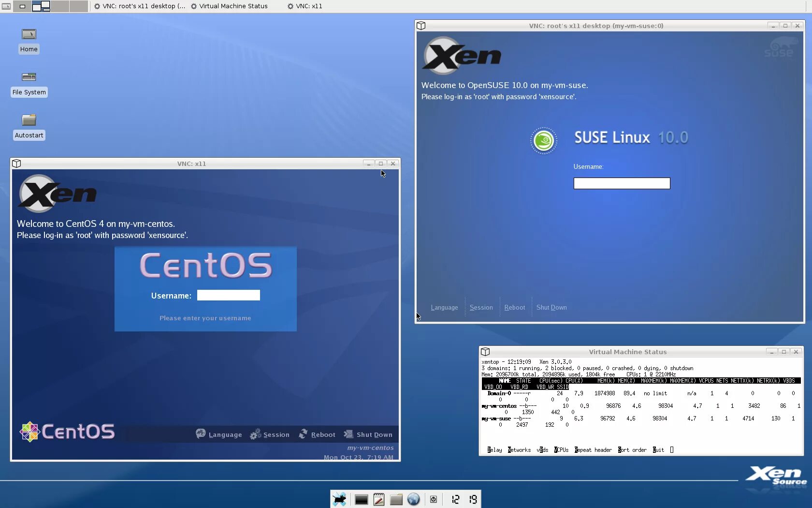
Task: Click the Session gears icon in CentOS window
Action: (255, 434)
